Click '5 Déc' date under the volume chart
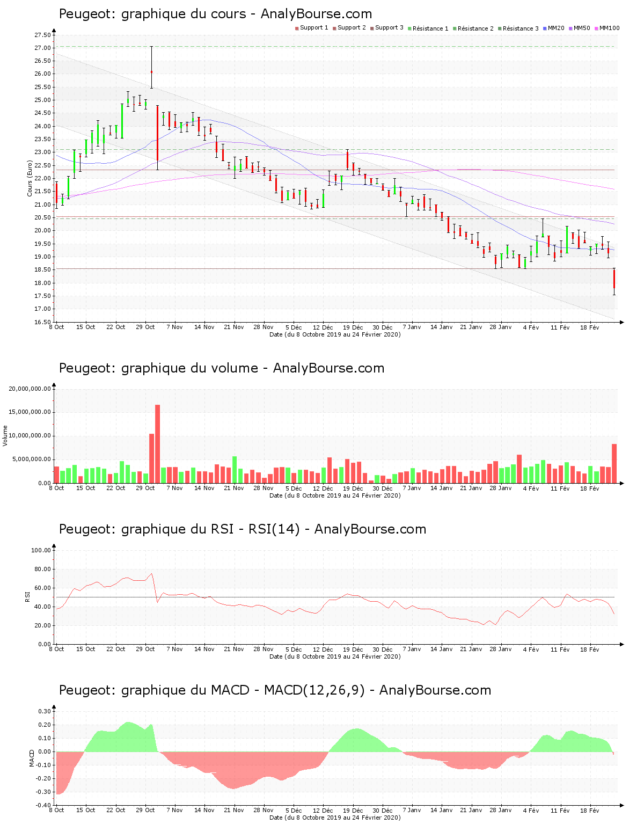The height and width of the screenshot is (832, 644). [294, 488]
